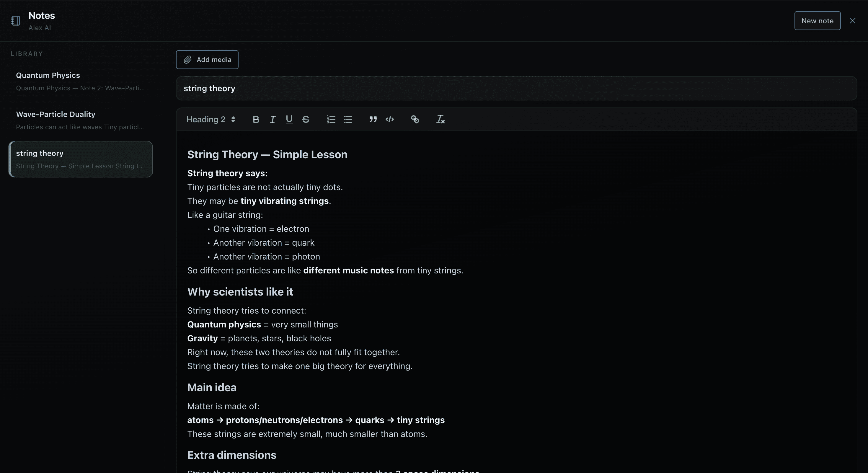Image resolution: width=868 pixels, height=473 pixels.
Task: Clear formatting with the Tx icon
Action: pyautogui.click(x=440, y=119)
